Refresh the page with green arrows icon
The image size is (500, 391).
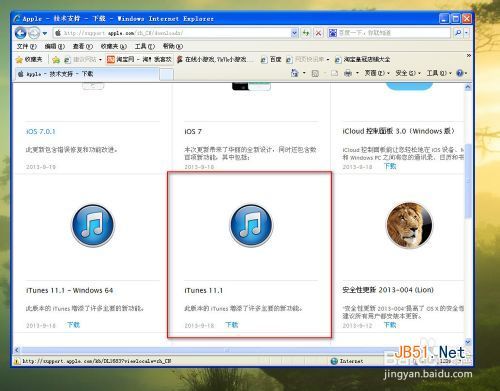306,33
